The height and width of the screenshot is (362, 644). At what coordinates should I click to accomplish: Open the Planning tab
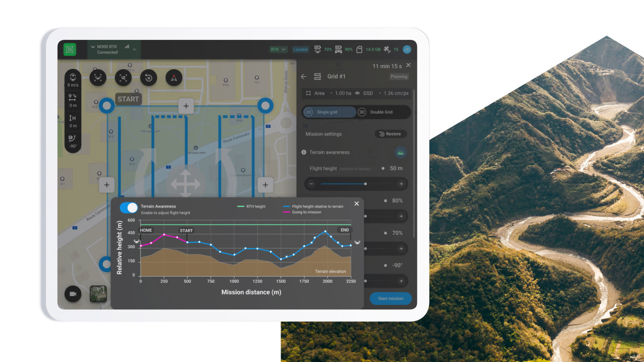[398, 76]
